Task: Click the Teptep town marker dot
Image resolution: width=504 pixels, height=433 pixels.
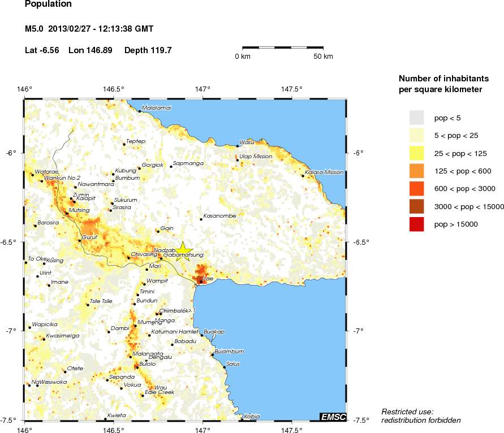Action: (124, 145)
